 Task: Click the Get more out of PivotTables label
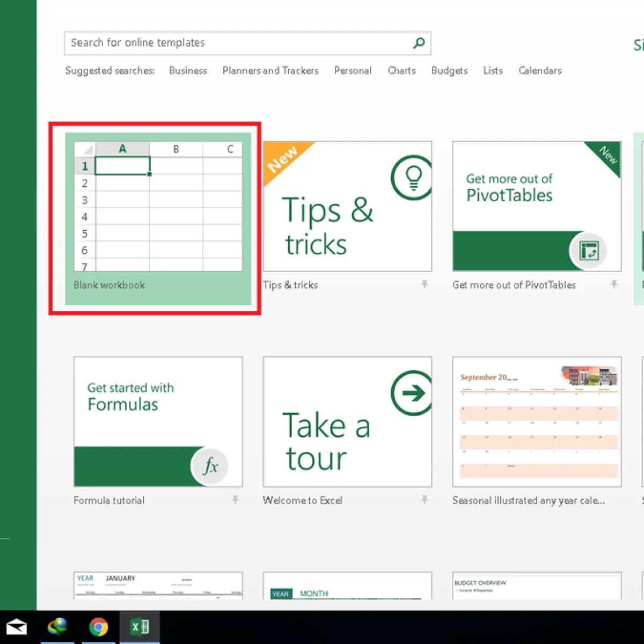[514, 285]
